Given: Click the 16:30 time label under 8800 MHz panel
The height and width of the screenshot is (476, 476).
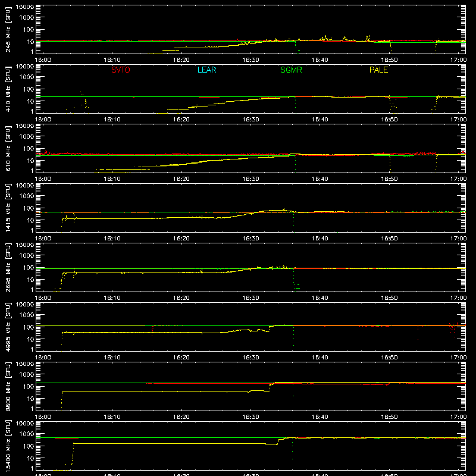Looking at the screenshot, I should [x=250, y=417].
